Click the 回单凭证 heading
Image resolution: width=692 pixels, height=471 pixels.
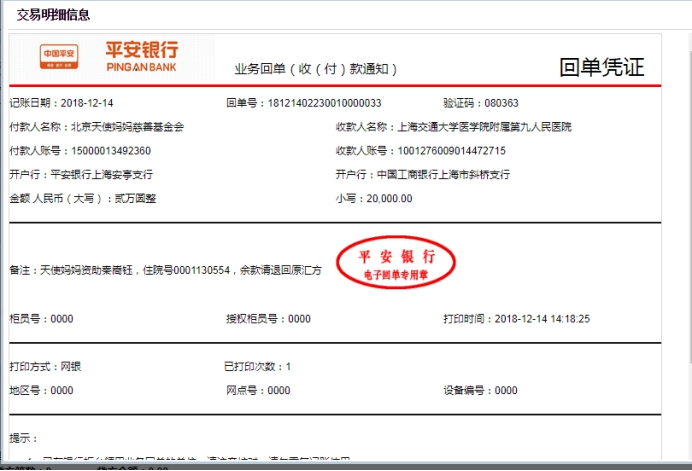click(x=602, y=68)
